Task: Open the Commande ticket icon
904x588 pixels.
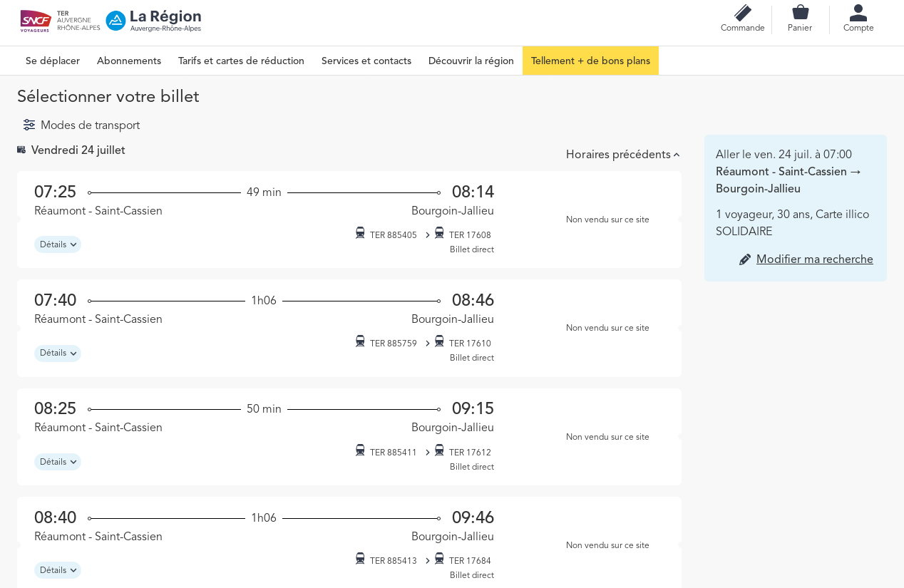Action: pyautogui.click(x=743, y=13)
